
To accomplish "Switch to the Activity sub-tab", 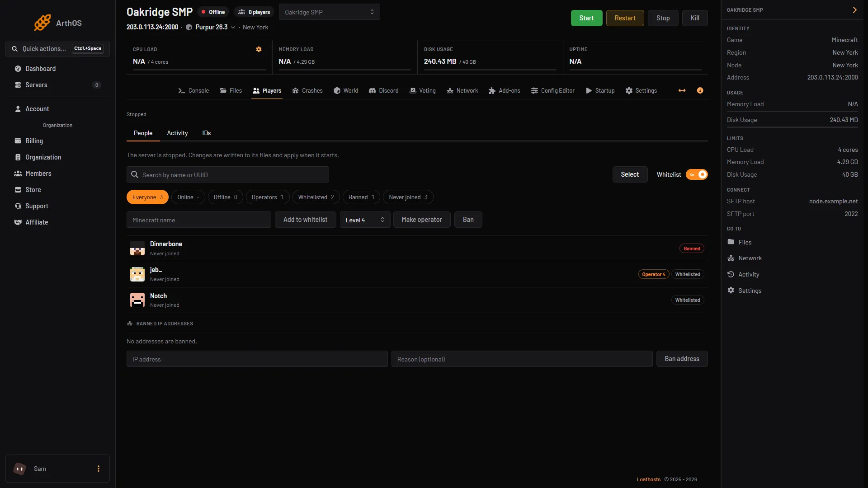I will 177,133.
